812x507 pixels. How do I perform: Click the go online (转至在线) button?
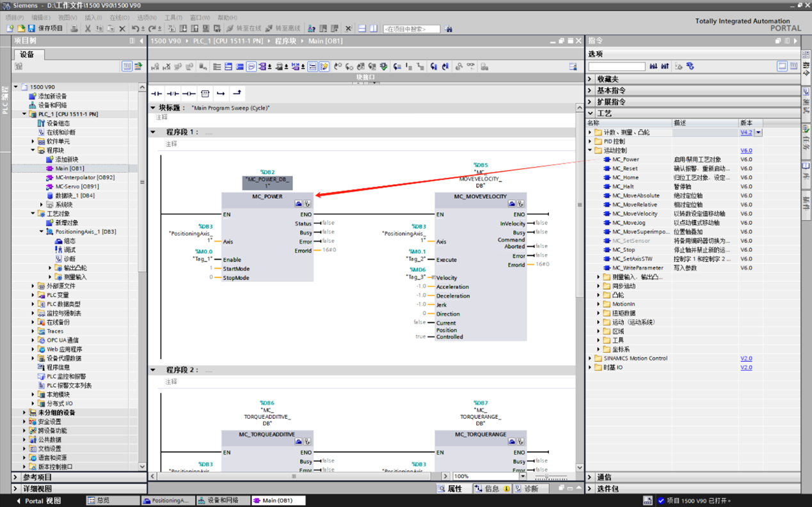(x=244, y=29)
